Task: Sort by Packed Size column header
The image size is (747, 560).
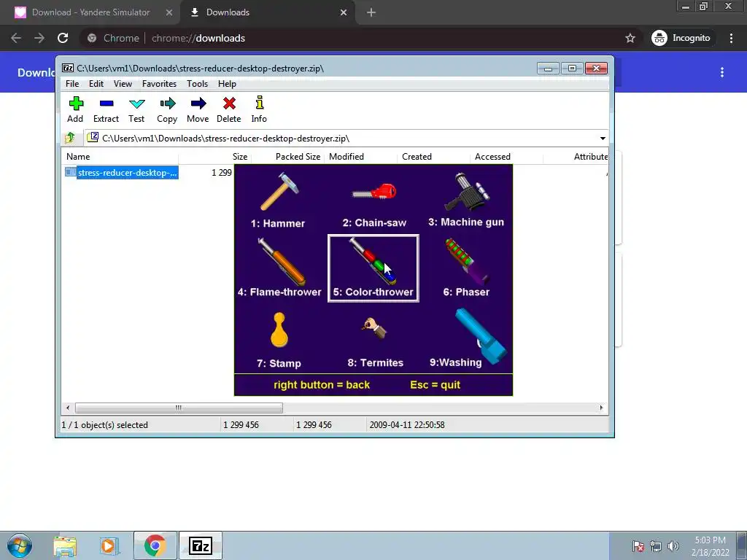Action: pyautogui.click(x=287, y=157)
